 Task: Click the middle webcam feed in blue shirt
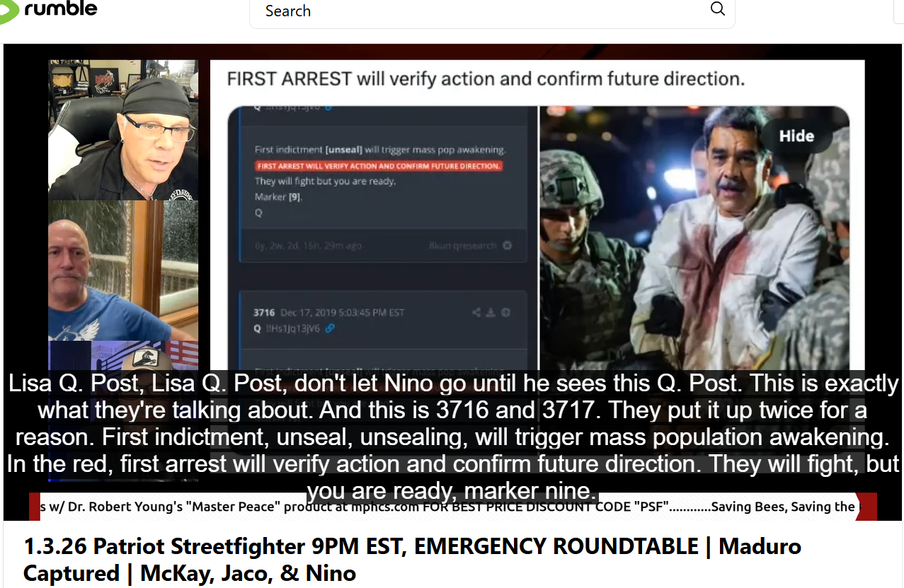pos(123,270)
